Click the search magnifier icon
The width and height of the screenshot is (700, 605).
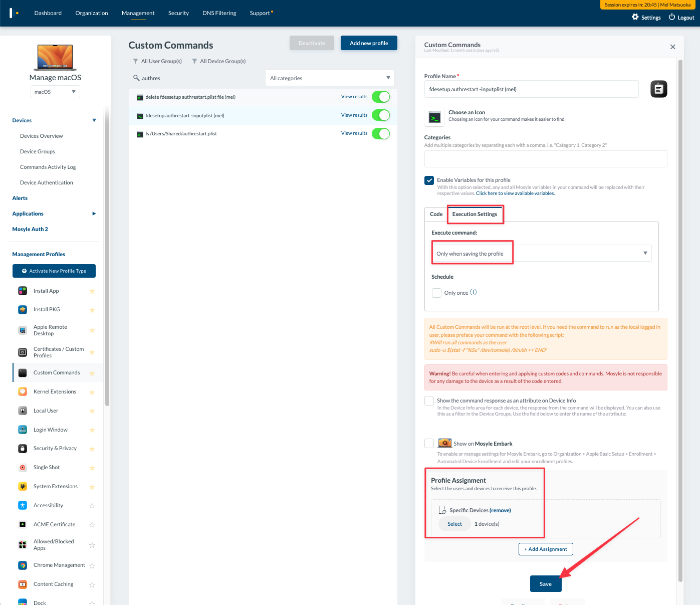136,78
